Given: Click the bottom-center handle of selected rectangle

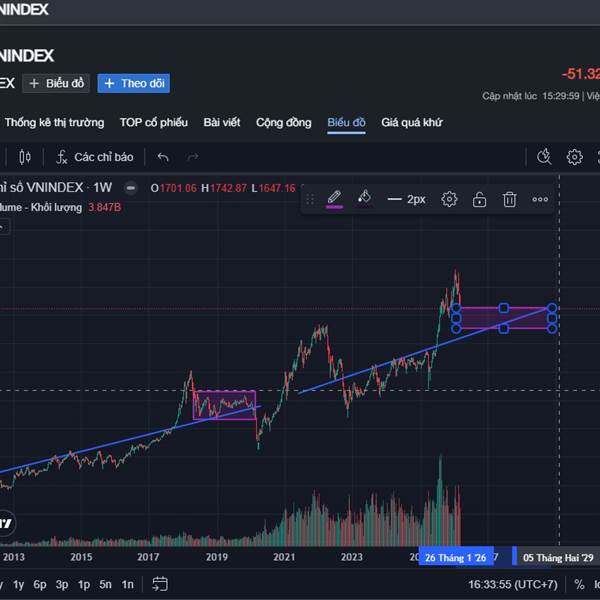Looking at the screenshot, I should [x=504, y=328].
